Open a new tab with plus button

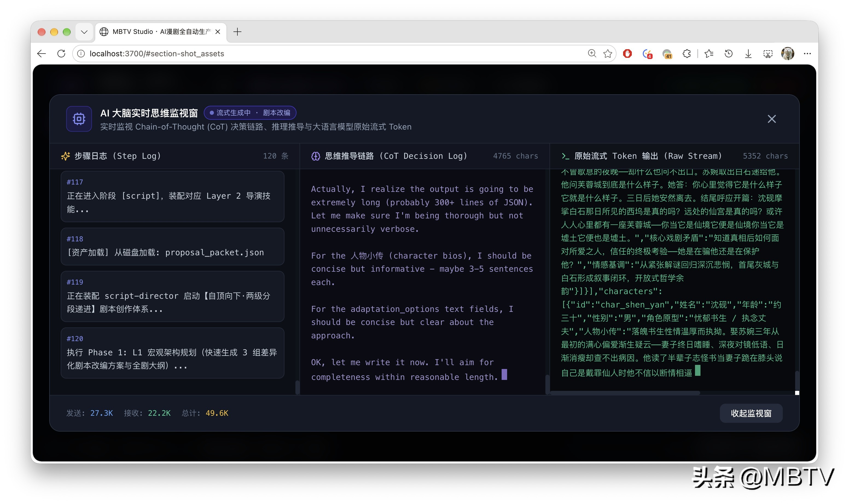(x=237, y=32)
